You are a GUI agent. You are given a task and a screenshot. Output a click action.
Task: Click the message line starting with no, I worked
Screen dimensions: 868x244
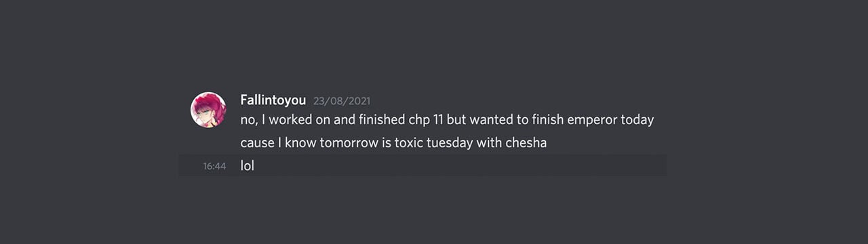point(447,120)
